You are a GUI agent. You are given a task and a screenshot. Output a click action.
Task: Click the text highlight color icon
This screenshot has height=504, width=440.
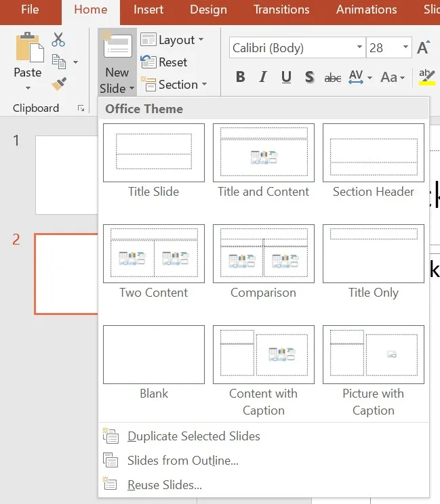[427, 77]
